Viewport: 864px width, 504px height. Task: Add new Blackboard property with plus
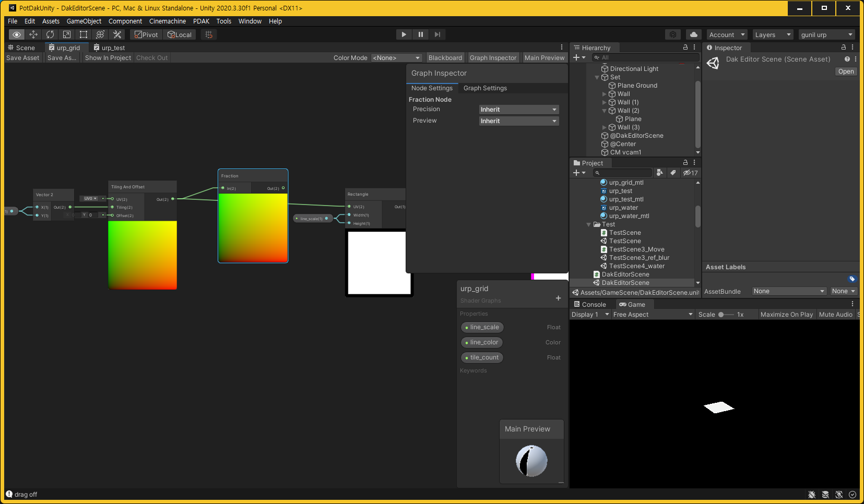(558, 298)
